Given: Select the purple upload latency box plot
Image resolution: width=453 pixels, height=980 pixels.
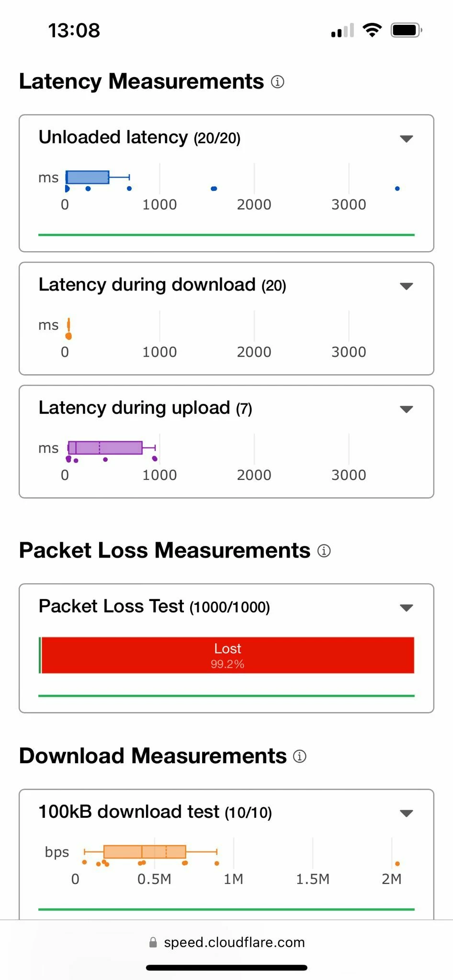Looking at the screenshot, I should tap(112, 448).
